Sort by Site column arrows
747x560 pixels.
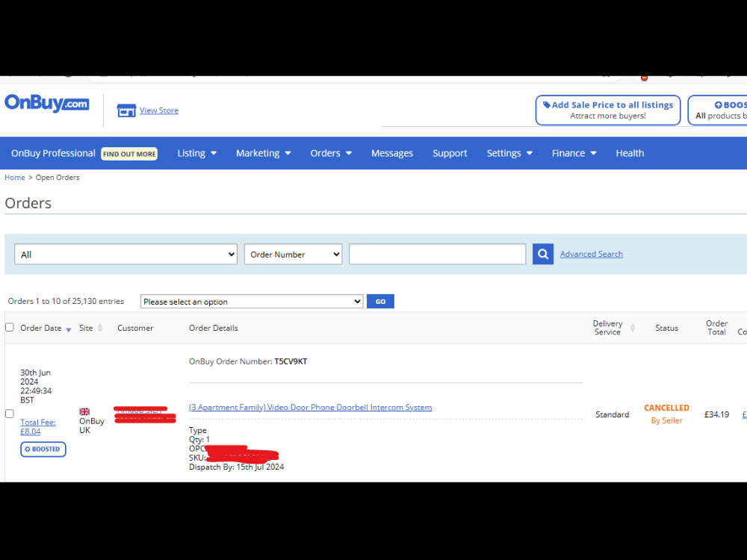[100, 328]
